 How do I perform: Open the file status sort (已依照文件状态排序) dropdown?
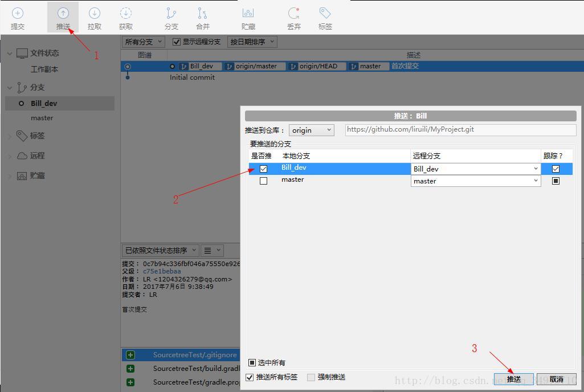tap(161, 250)
